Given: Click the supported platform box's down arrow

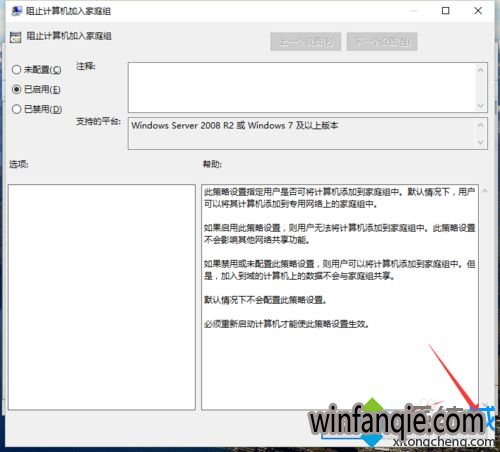Looking at the screenshot, I should click(480, 142).
